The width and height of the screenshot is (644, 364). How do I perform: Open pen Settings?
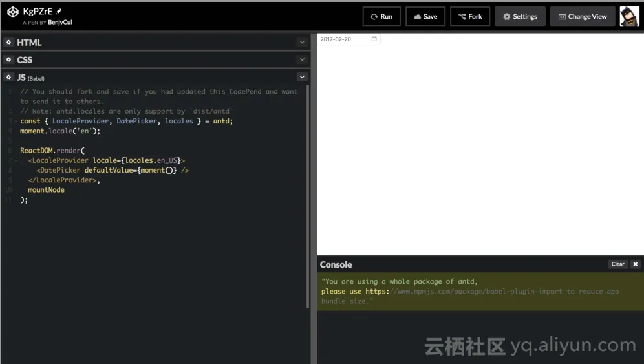520,17
